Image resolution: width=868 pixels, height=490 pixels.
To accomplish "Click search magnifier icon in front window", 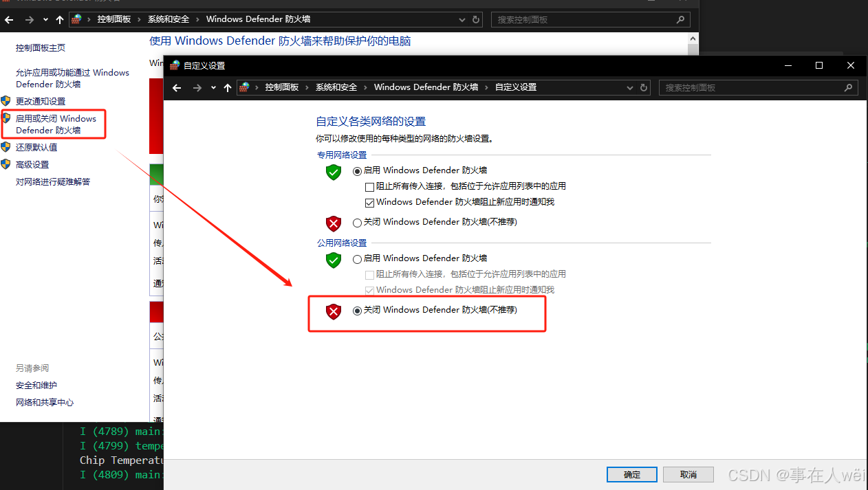I will pos(848,88).
